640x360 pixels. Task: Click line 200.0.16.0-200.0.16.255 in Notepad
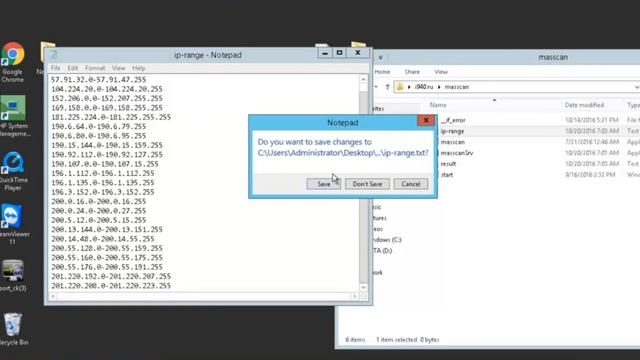coord(98,202)
